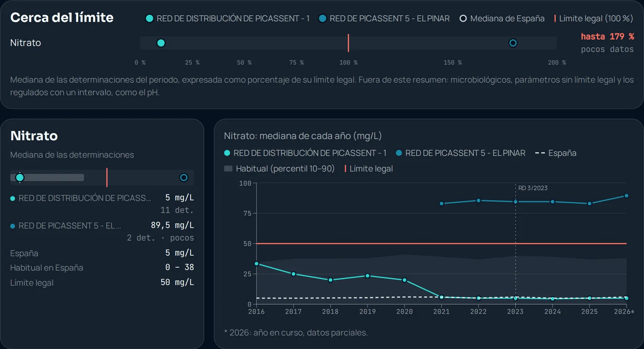Select "RED DE PICASSENT 5 - EL …" row in Nitrato card

(102, 231)
